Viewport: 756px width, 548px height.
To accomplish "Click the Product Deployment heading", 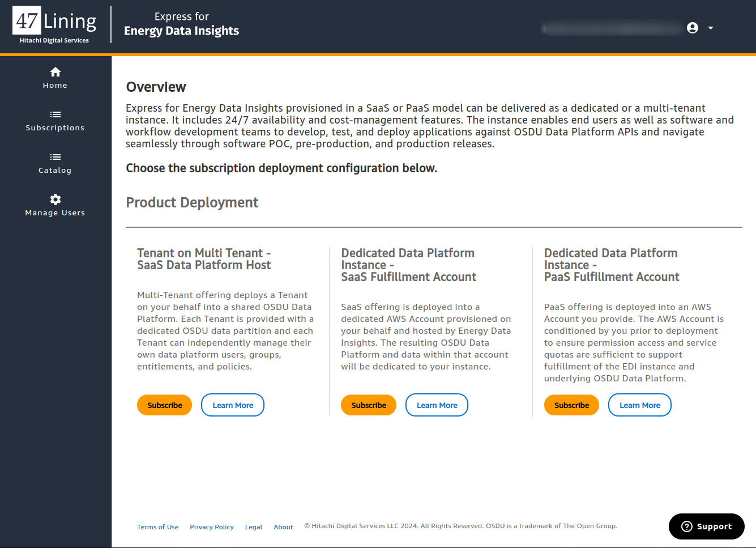I will [192, 202].
